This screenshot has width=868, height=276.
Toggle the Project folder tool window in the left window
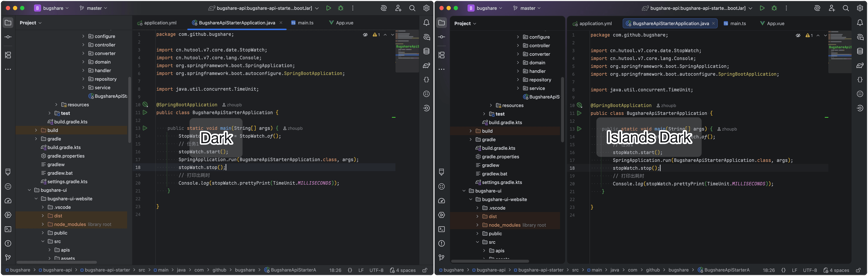coord(8,23)
